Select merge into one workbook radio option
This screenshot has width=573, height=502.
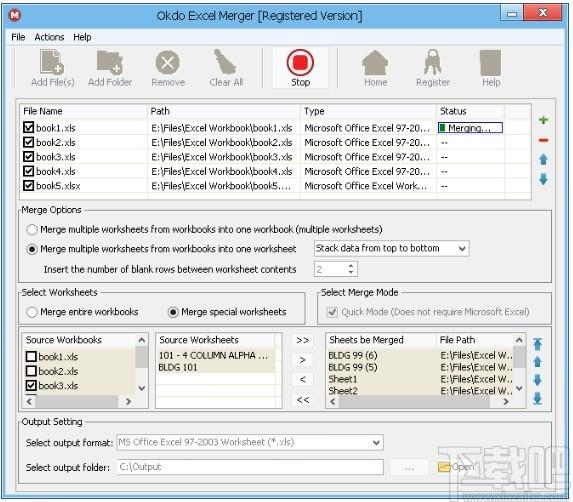coord(32,229)
